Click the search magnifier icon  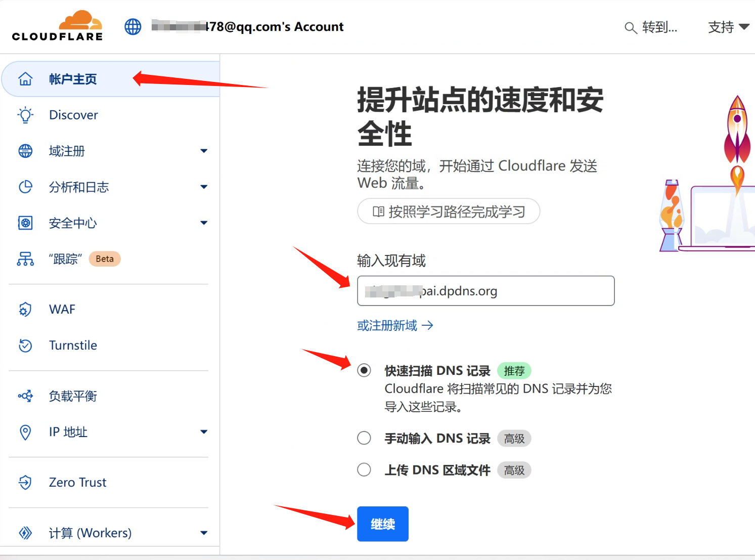[x=630, y=27]
